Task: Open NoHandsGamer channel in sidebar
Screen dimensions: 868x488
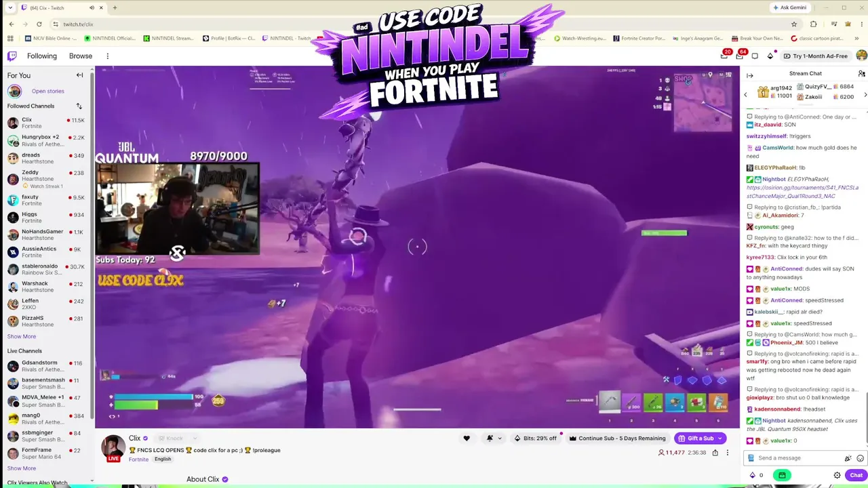Action: (x=46, y=235)
